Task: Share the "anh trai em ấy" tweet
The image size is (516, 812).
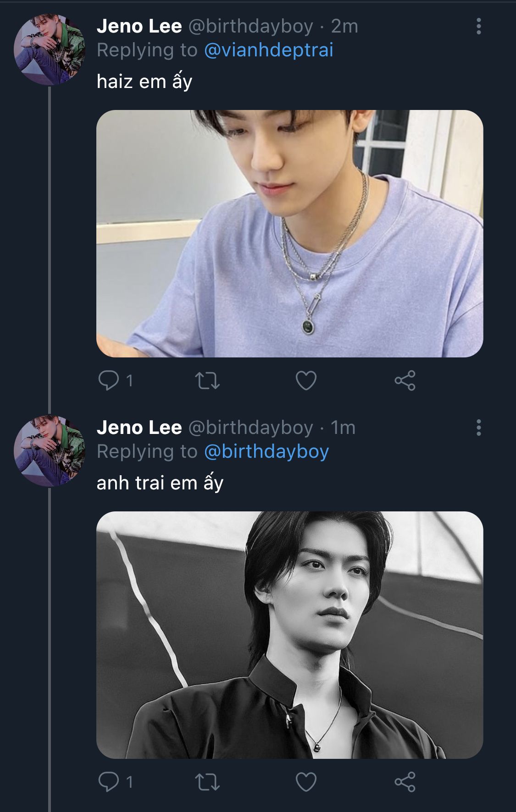Action: 405,782
